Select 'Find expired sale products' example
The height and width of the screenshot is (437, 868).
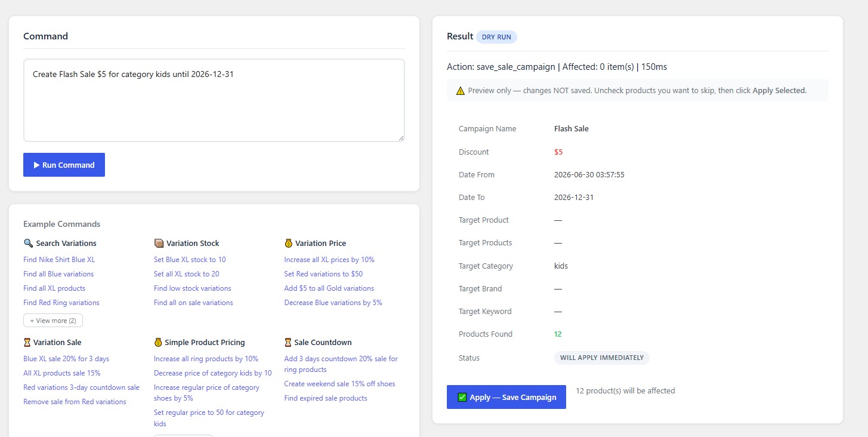point(326,398)
